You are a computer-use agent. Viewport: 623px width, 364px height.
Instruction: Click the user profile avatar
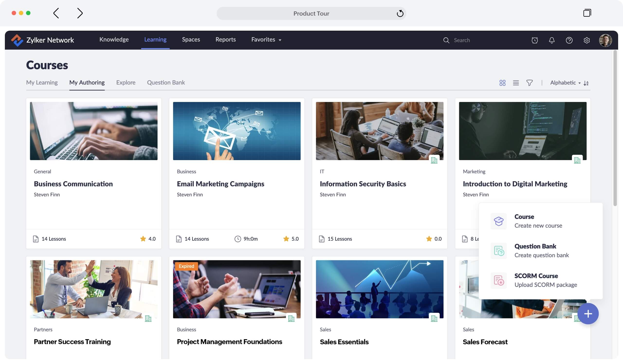point(606,40)
